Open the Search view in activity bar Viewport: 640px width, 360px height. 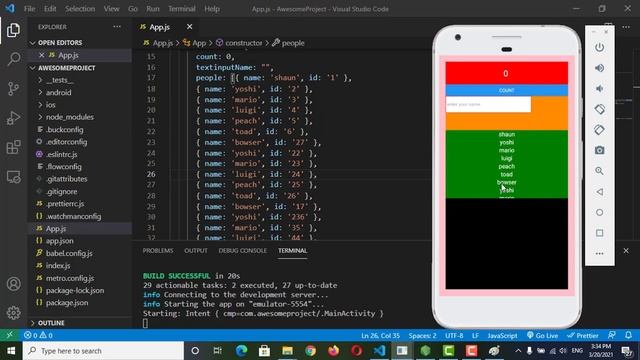tap(13, 59)
